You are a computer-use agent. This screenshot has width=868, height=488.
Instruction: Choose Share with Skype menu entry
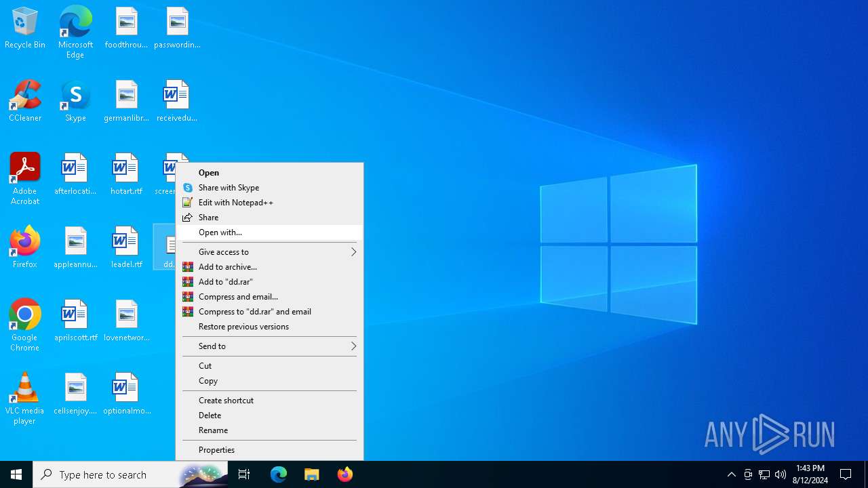(x=269, y=188)
